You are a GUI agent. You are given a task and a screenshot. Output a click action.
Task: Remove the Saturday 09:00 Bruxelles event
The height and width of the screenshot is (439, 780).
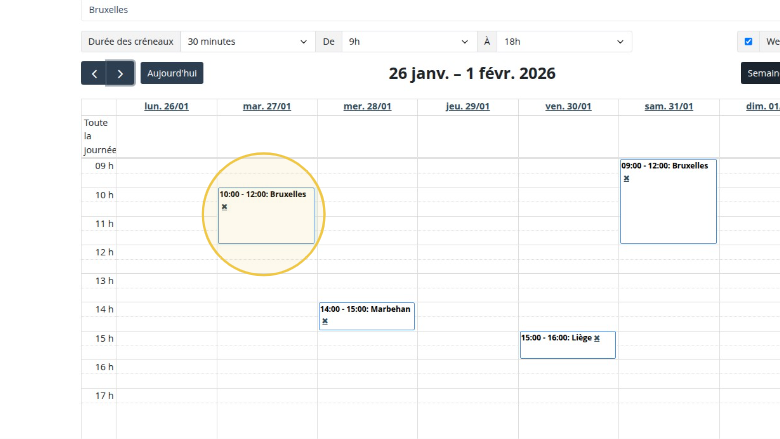click(x=626, y=178)
